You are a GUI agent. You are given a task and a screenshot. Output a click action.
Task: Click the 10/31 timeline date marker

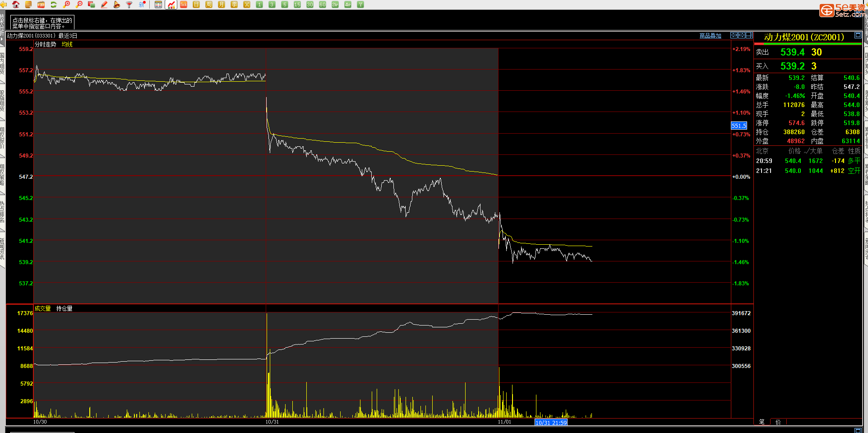pyautogui.click(x=272, y=422)
